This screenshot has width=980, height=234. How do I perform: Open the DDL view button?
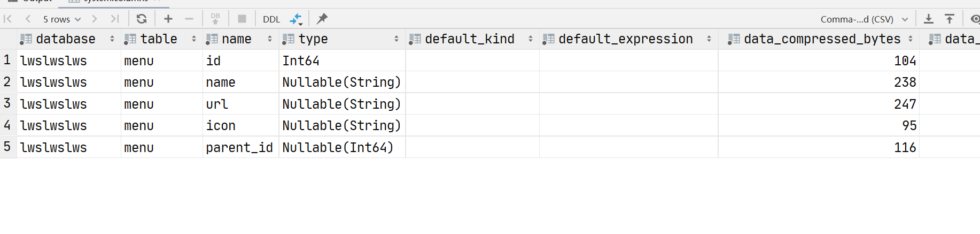coord(271,19)
